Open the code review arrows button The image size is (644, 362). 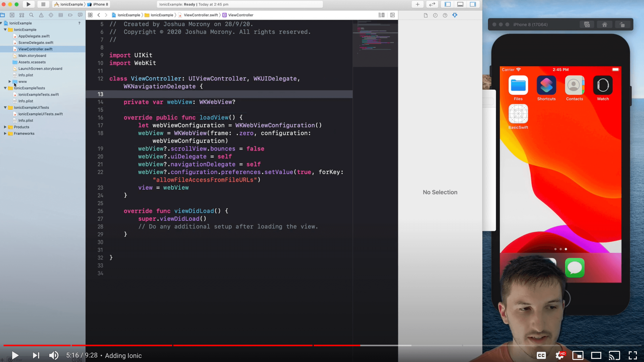432,4
